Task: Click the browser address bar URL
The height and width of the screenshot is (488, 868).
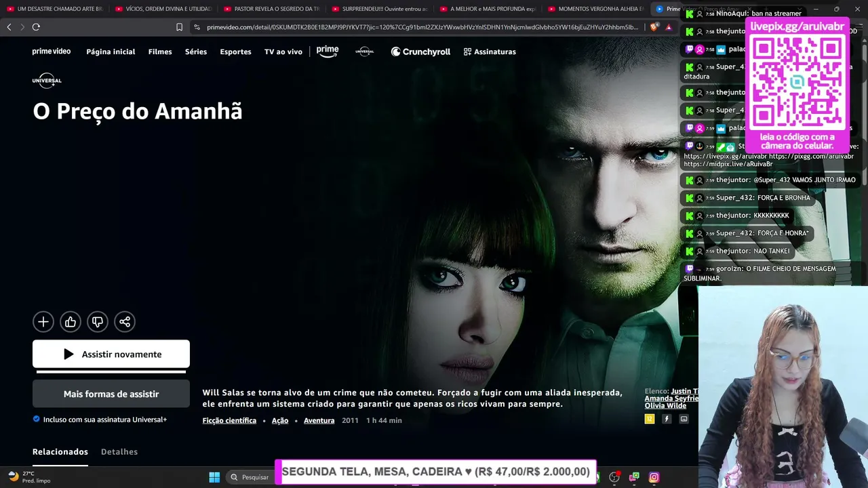Action: (x=422, y=27)
